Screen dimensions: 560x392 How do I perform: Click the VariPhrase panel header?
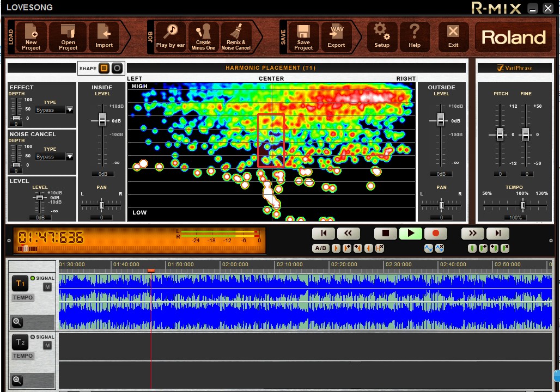click(x=515, y=68)
